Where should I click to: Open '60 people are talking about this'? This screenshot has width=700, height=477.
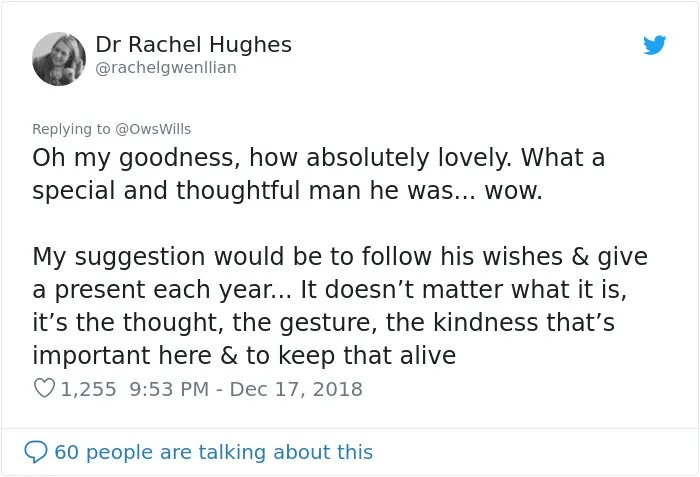click(x=213, y=452)
